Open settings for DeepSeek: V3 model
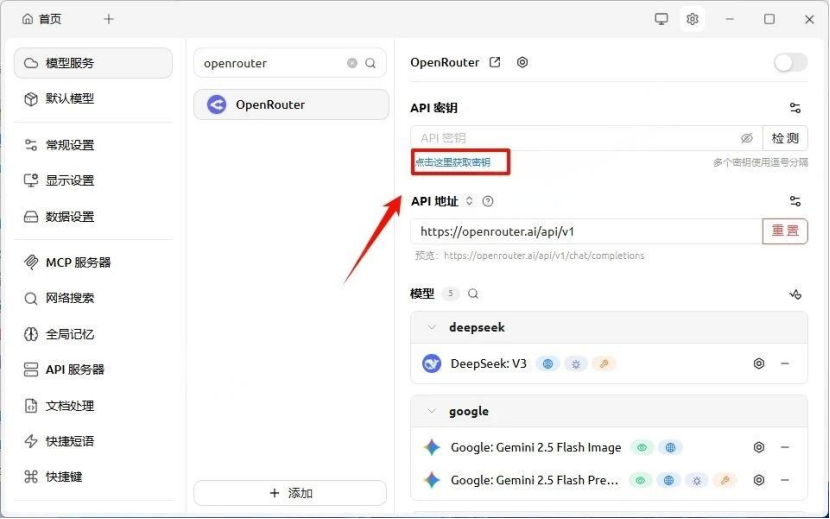The height and width of the screenshot is (519, 830). tap(759, 363)
